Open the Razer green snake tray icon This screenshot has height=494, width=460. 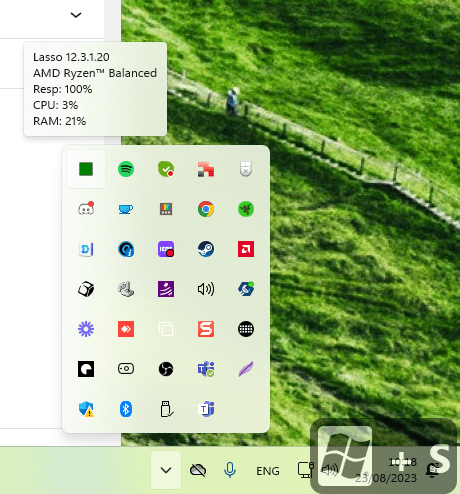[x=246, y=209]
